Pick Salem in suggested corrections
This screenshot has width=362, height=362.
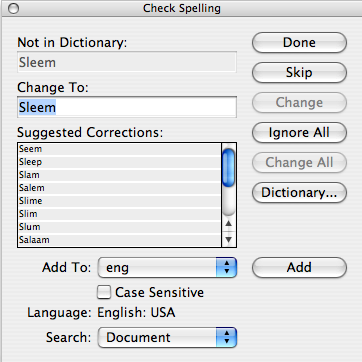119,188
